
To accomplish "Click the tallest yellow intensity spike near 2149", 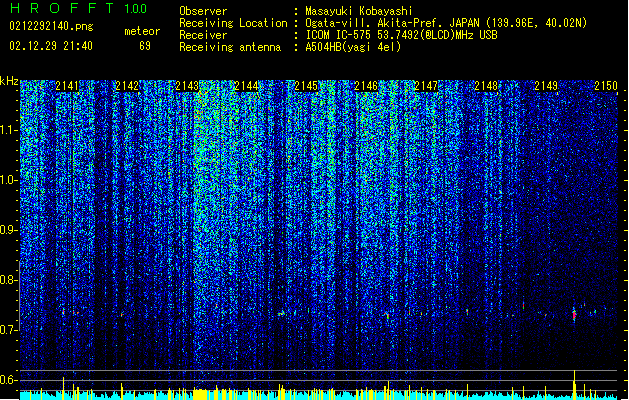I will 574,384.
